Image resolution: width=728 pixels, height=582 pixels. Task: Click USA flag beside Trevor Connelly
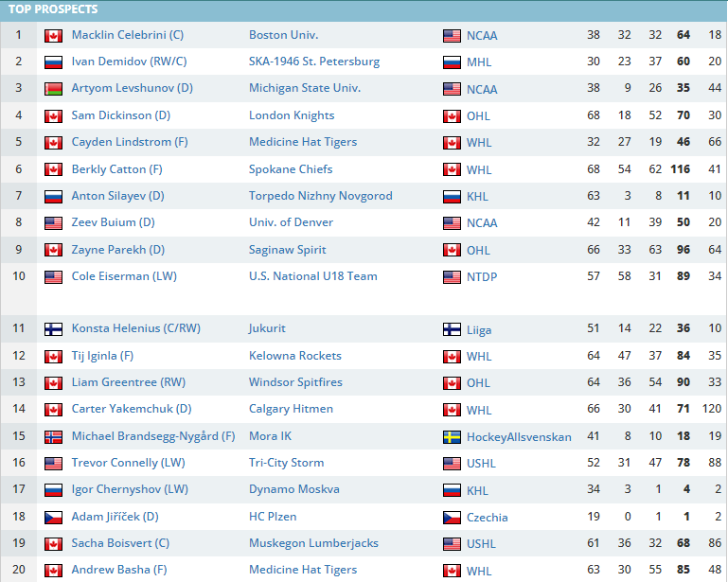click(53, 463)
